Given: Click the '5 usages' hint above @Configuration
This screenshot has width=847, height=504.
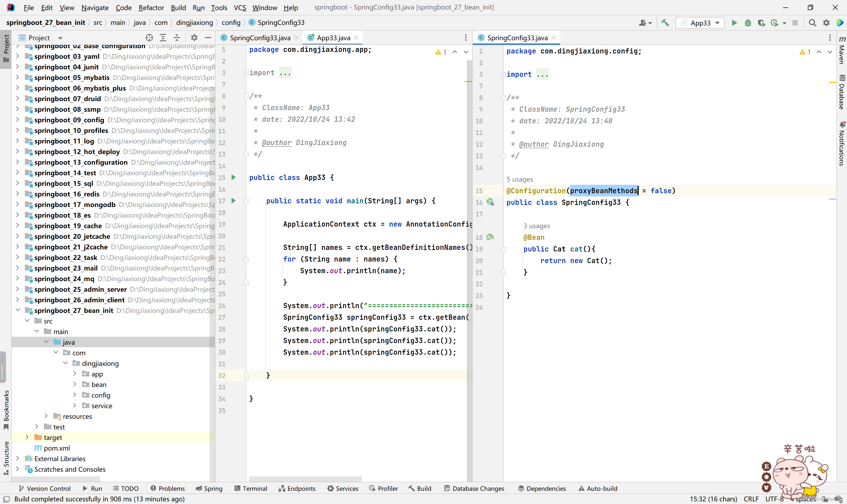Looking at the screenshot, I should 519,179.
